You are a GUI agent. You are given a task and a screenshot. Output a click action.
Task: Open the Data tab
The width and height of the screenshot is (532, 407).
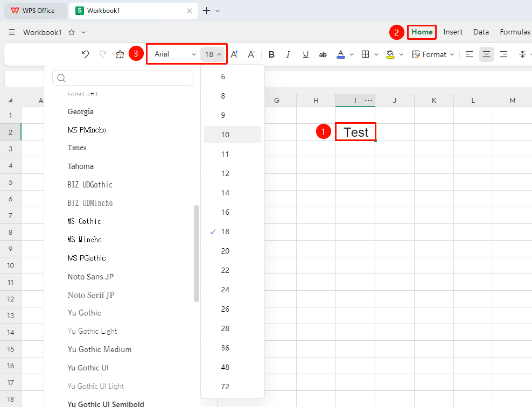pos(481,32)
